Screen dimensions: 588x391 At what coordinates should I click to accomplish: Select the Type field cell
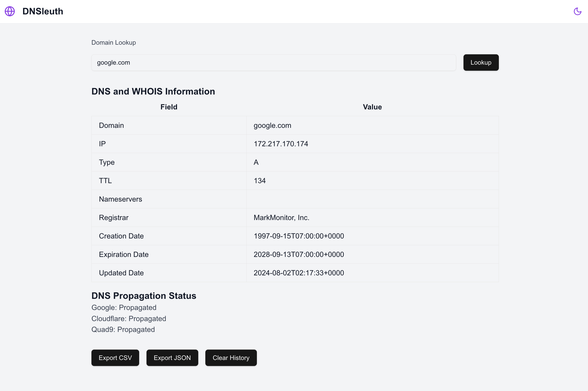click(x=169, y=162)
